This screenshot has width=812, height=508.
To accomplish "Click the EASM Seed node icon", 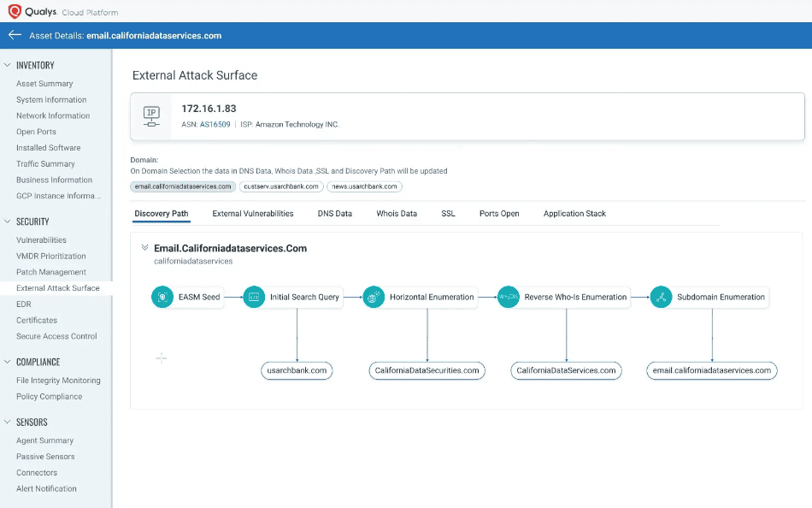I will pyautogui.click(x=162, y=297).
